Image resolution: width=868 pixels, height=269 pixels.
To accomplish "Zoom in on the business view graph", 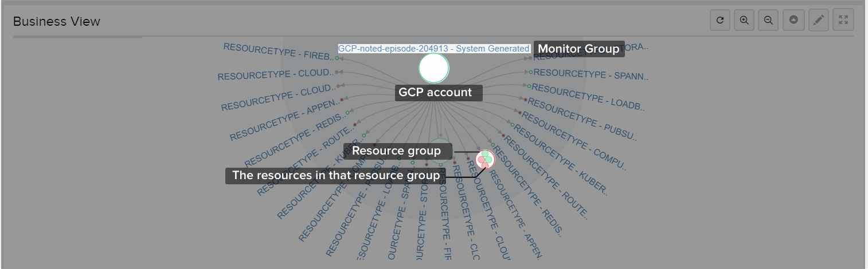I will [744, 20].
